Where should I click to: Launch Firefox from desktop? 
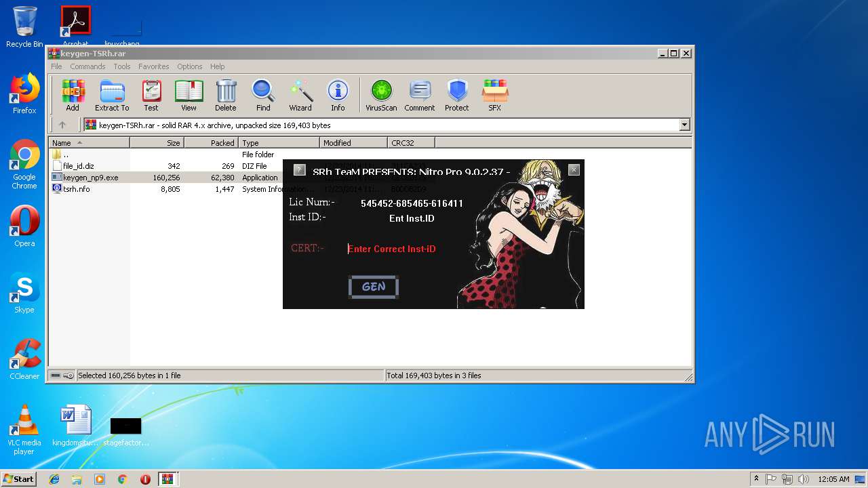click(x=24, y=94)
